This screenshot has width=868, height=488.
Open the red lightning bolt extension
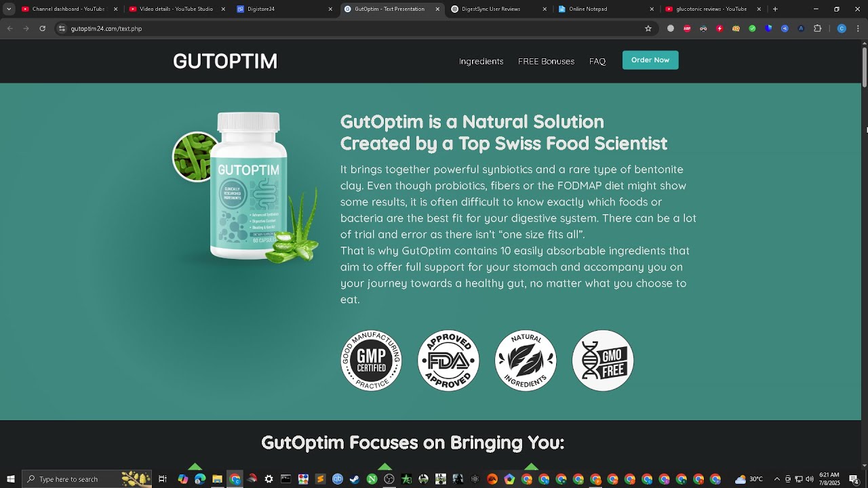coord(719,28)
